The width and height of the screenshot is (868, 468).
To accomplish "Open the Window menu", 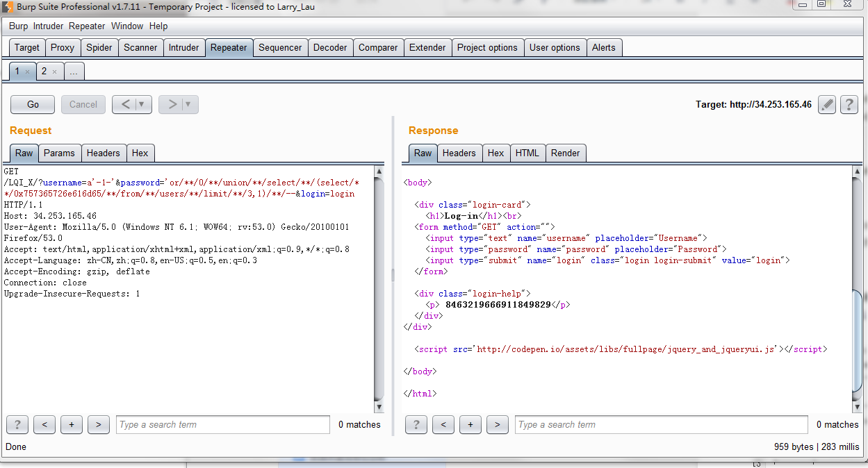I will [127, 26].
